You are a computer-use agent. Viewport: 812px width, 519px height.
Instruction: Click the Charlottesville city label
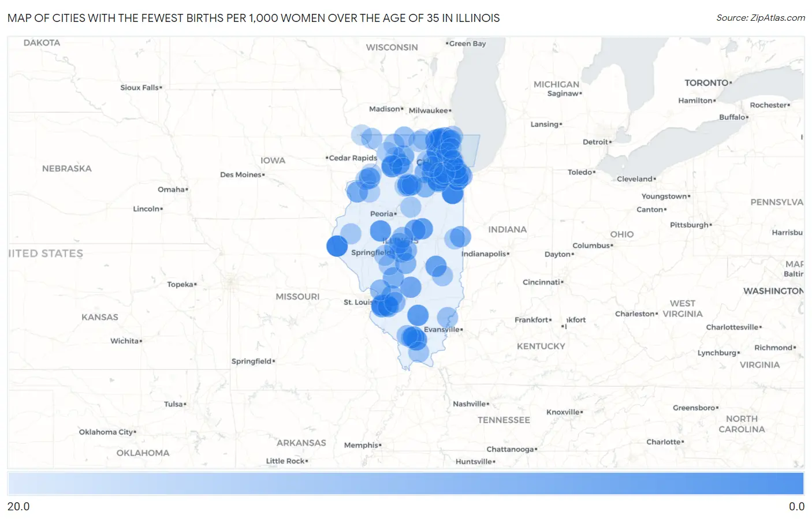(732, 327)
